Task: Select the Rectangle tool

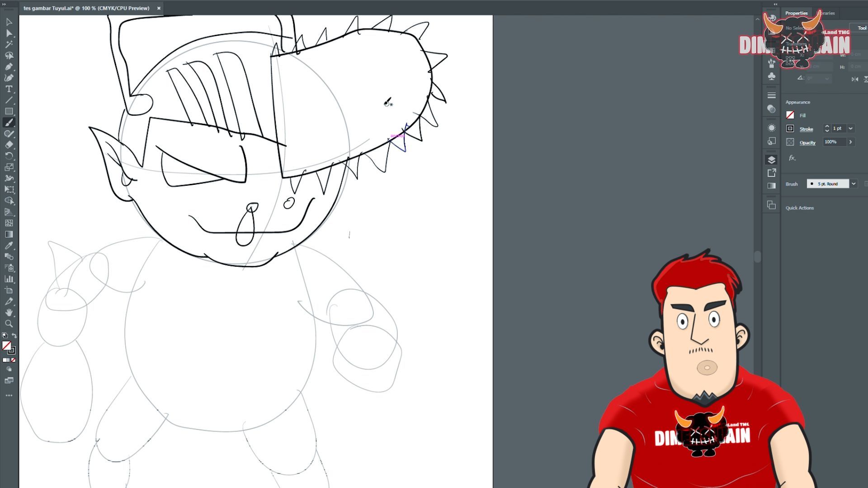Action: coord(9,111)
